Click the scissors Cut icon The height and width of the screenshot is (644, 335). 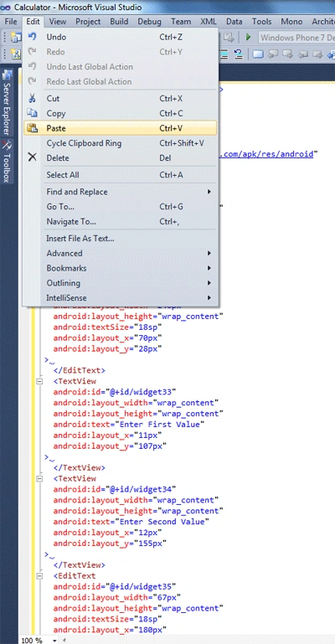pyautogui.click(x=32, y=98)
